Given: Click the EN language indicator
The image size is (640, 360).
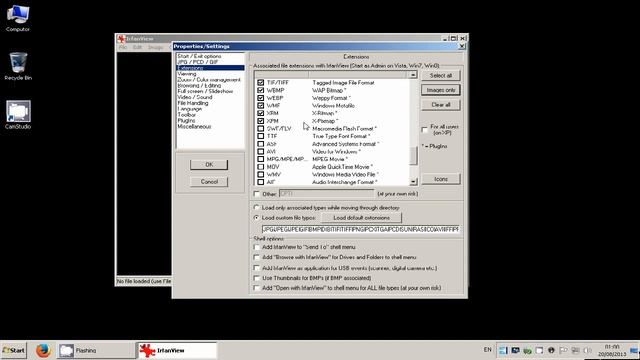Looking at the screenshot, I should tap(487, 350).
